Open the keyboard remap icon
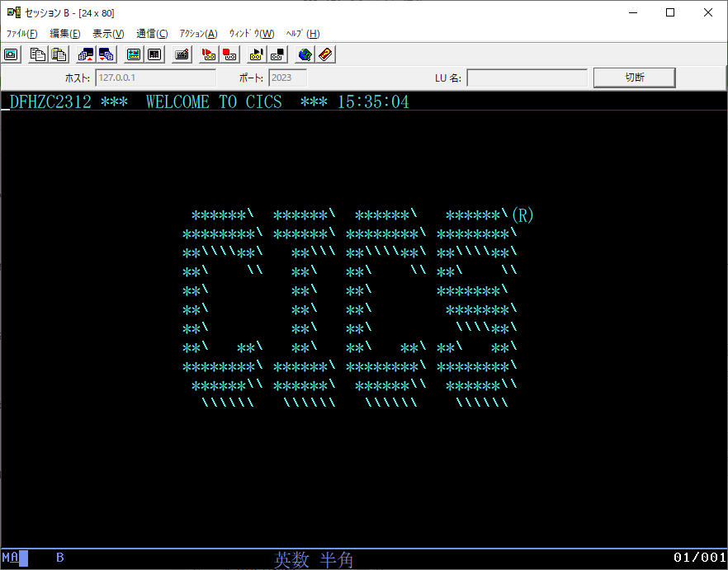Screen dimensions: 728x570 182,54
